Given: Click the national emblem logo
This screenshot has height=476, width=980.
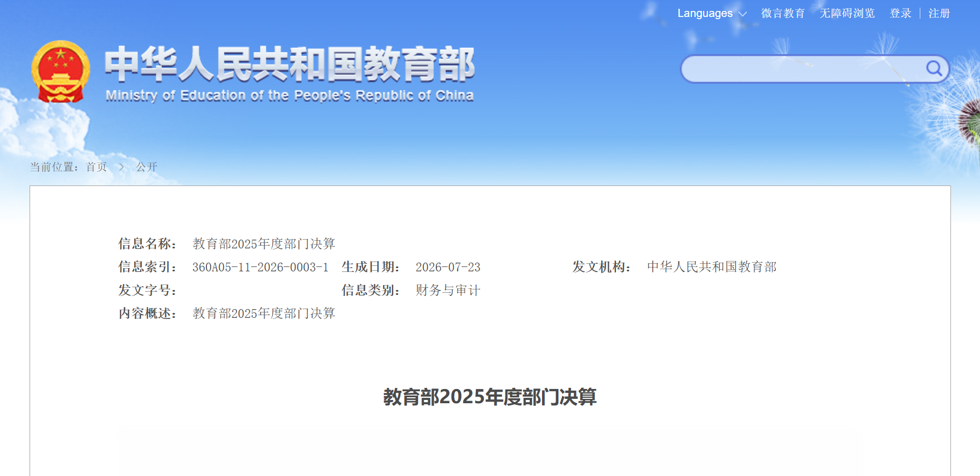Looking at the screenshot, I should click(61, 72).
